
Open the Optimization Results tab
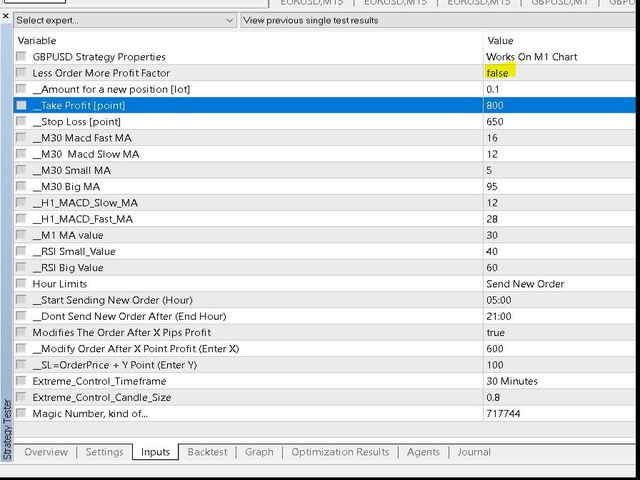tap(340, 452)
